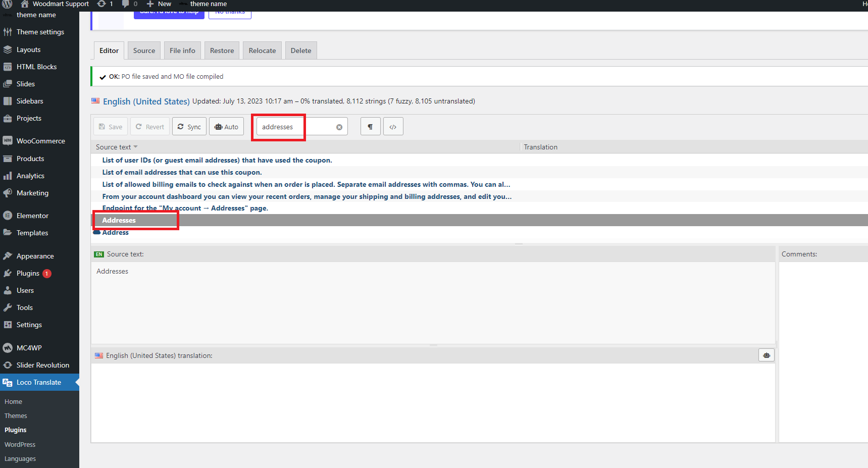Click the Sidebars menu icon
868x468 pixels.
(8, 101)
